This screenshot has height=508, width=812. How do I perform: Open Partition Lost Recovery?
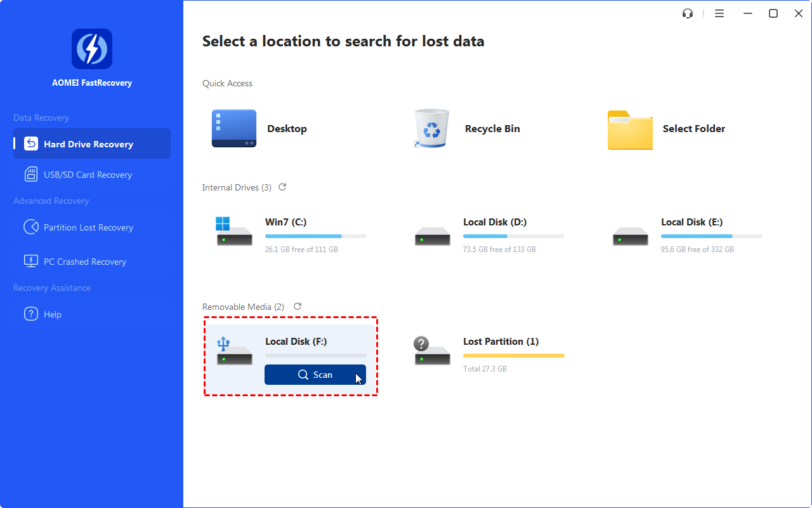[92, 227]
